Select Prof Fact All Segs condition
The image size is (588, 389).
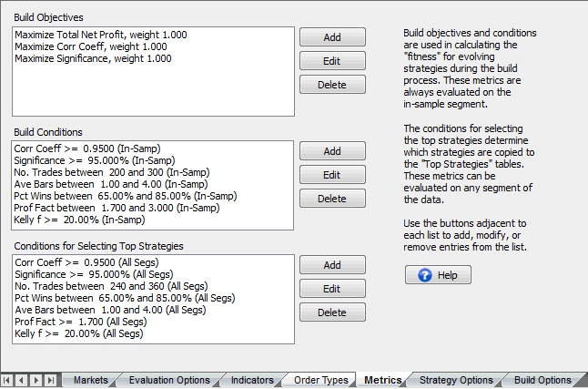(81, 322)
